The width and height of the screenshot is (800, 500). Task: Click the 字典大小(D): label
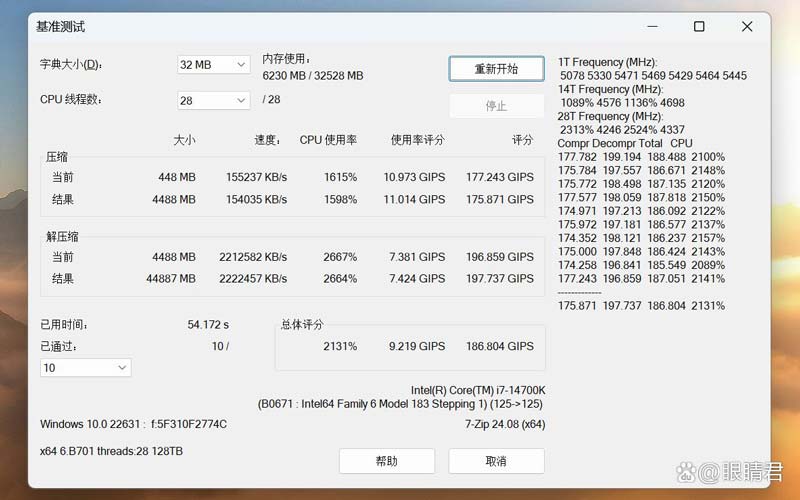pyautogui.click(x=71, y=65)
